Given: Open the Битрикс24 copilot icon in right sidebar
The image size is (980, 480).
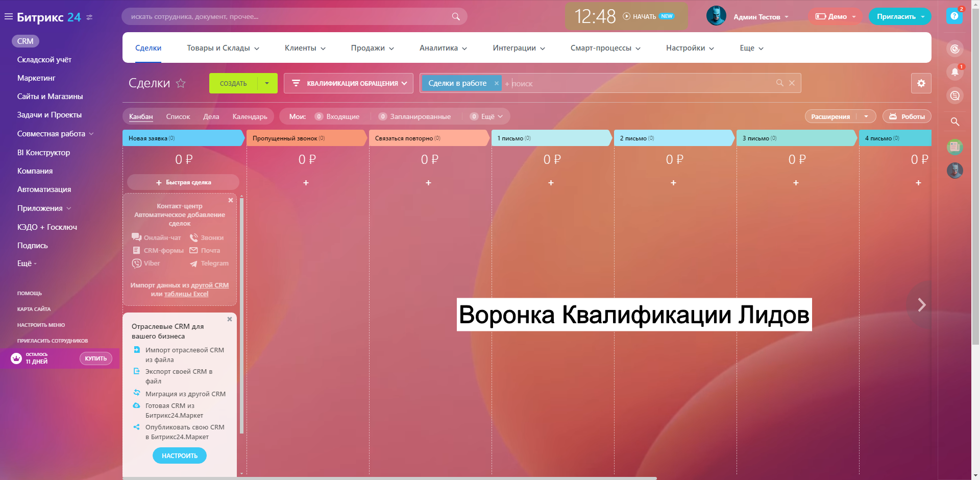Looking at the screenshot, I should click(x=954, y=49).
